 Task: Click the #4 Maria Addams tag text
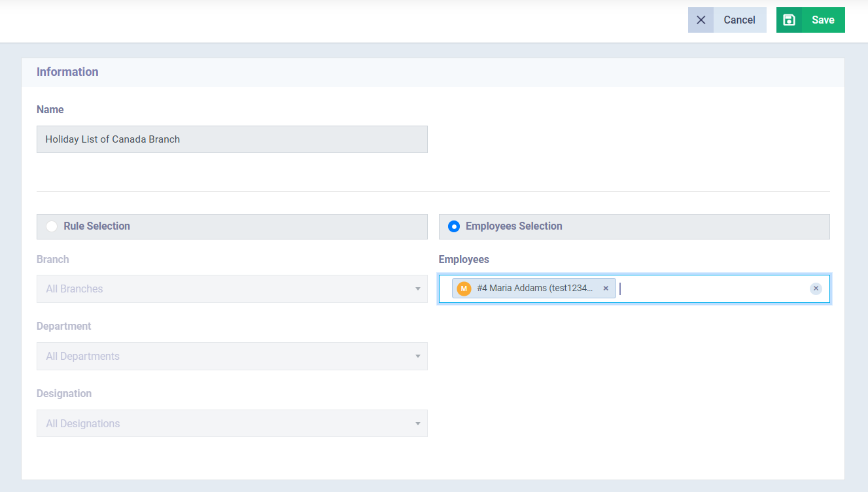pyautogui.click(x=534, y=289)
